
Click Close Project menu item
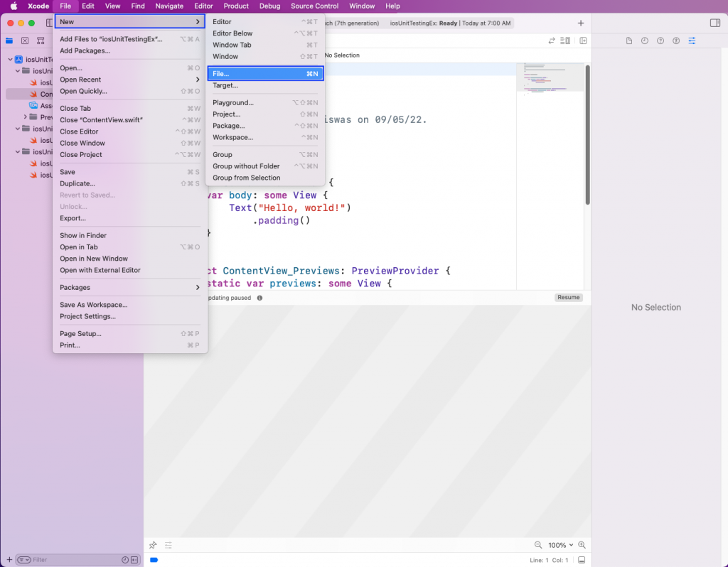point(129,154)
